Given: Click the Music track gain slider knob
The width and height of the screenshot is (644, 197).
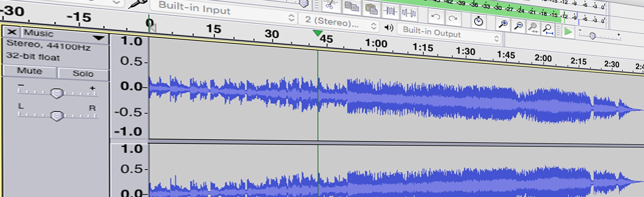Looking at the screenshot, I should click(x=56, y=93).
